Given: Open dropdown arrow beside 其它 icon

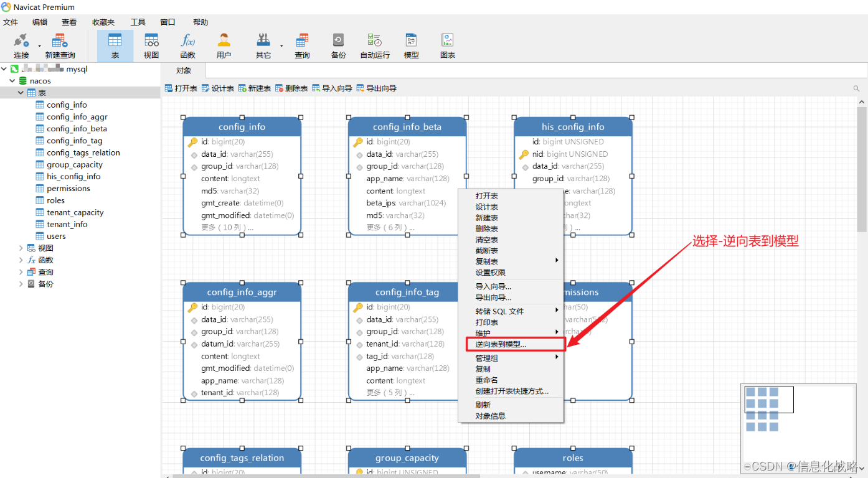Looking at the screenshot, I should click(x=281, y=46).
